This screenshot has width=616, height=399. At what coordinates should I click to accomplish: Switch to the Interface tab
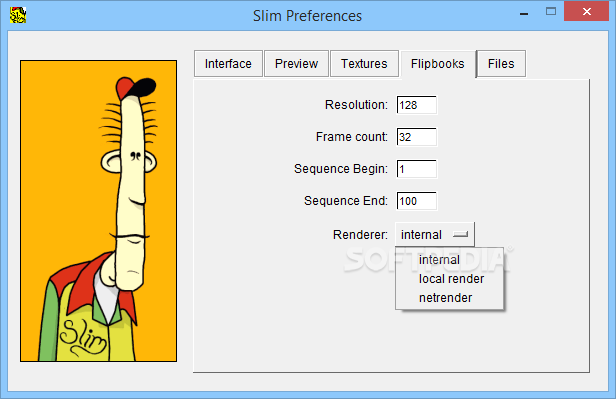tap(228, 64)
